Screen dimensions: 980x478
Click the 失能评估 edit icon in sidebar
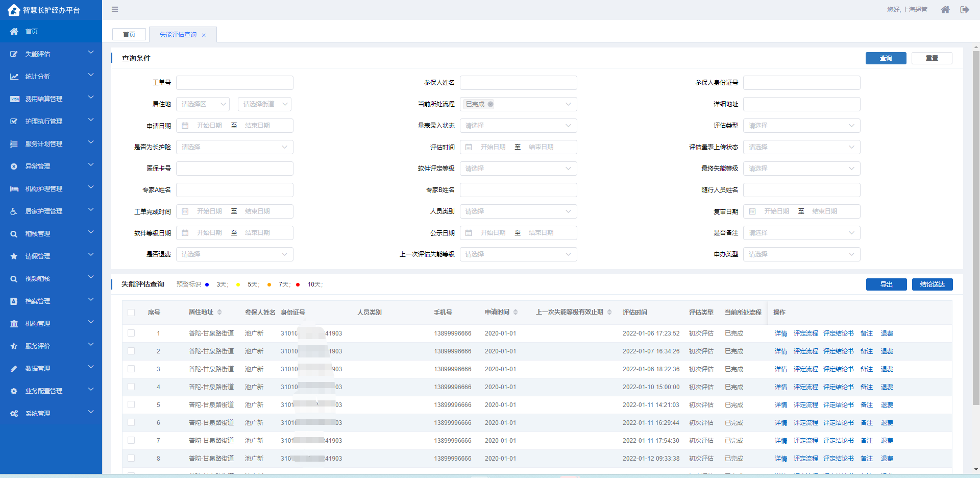(x=14, y=54)
